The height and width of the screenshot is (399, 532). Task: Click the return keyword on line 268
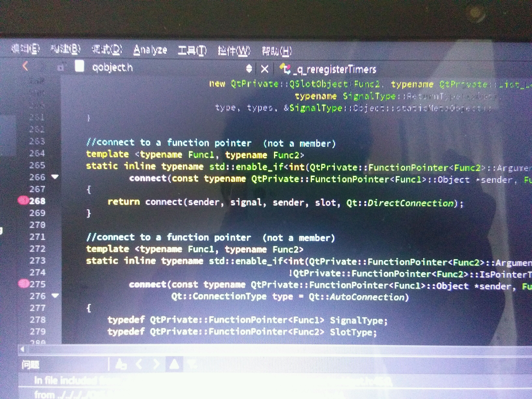[x=124, y=202]
